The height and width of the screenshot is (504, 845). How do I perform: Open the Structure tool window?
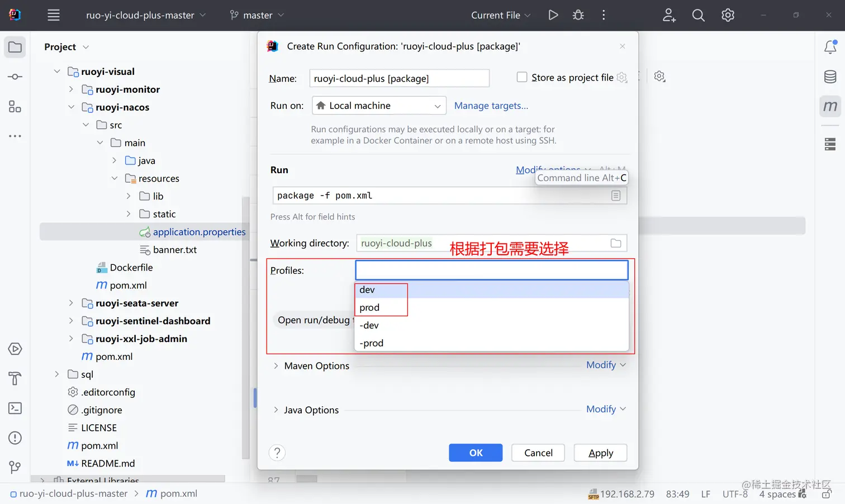coord(15,106)
